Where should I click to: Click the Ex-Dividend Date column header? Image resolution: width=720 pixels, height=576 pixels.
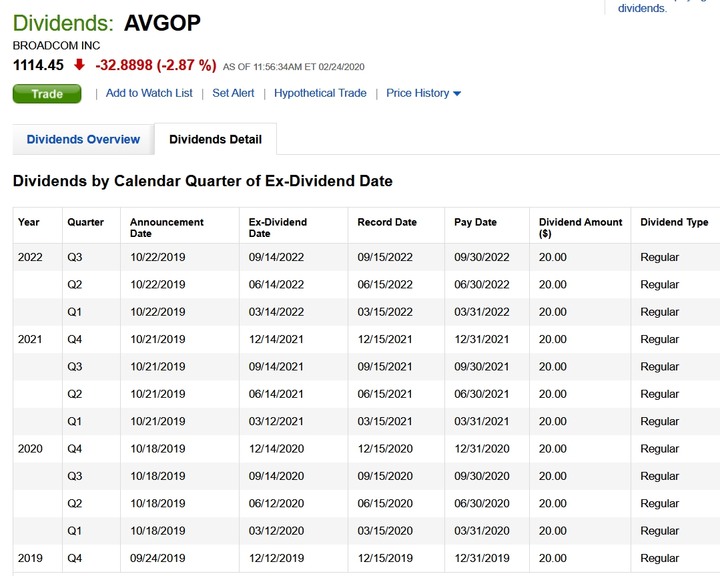click(x=278, y=228)
